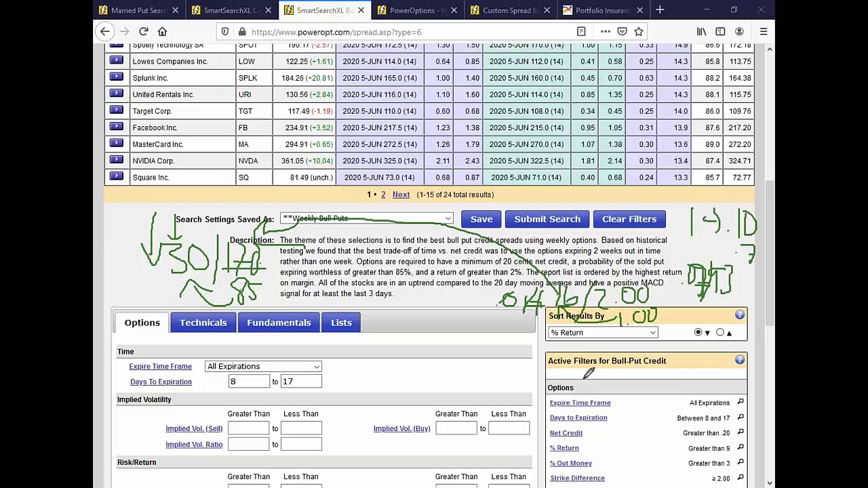Screen dimensions: 868x488
Task: Click the Submit Search button
Action: tap(547, 219)
